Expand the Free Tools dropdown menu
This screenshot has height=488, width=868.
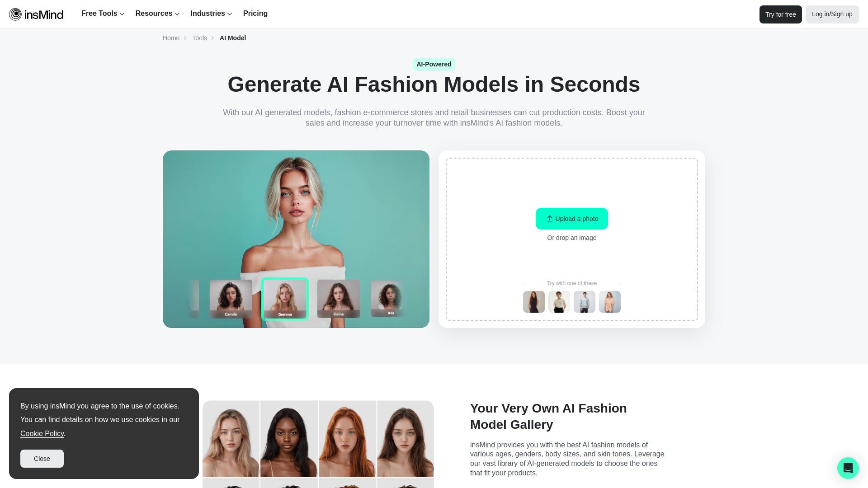(x=103, y=14)
